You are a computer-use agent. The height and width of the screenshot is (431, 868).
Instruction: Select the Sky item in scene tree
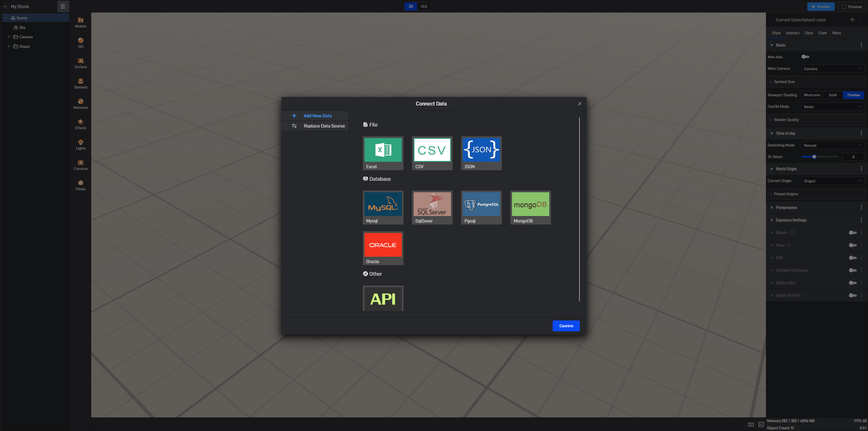point(22,27)
